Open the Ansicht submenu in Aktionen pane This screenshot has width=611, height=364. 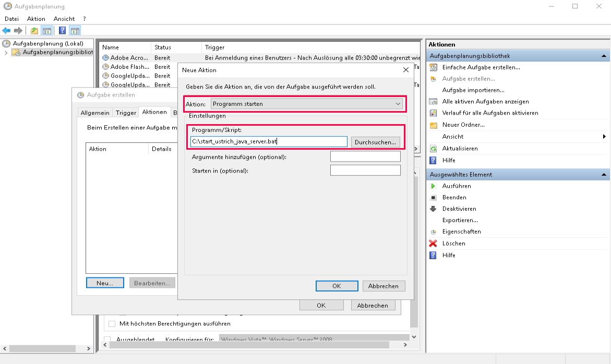click(604, 137)
